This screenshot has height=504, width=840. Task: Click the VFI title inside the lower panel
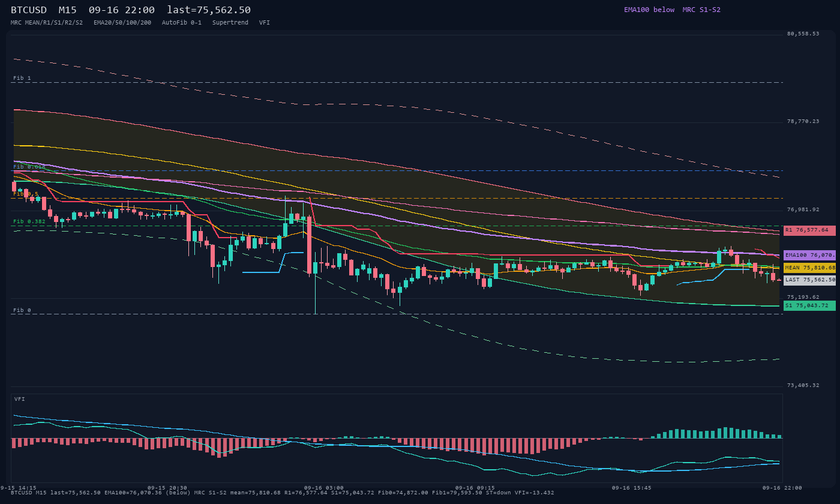pos(20,399)
